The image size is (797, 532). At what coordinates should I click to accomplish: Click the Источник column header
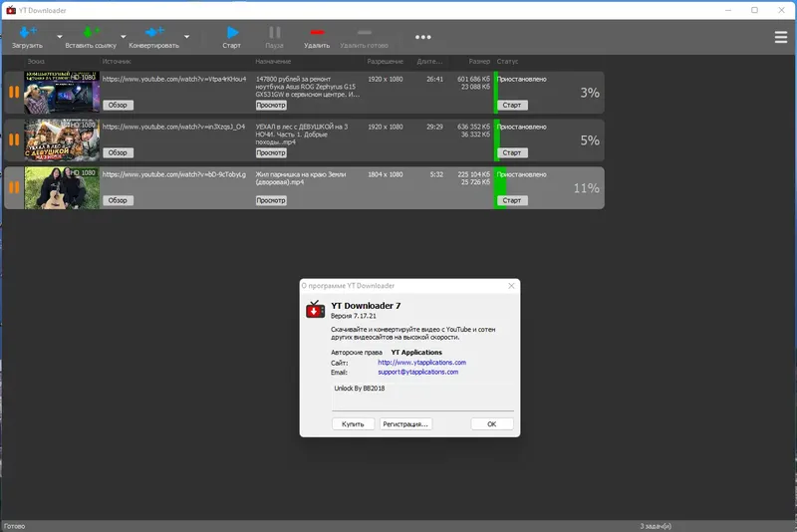click(117, 62)
